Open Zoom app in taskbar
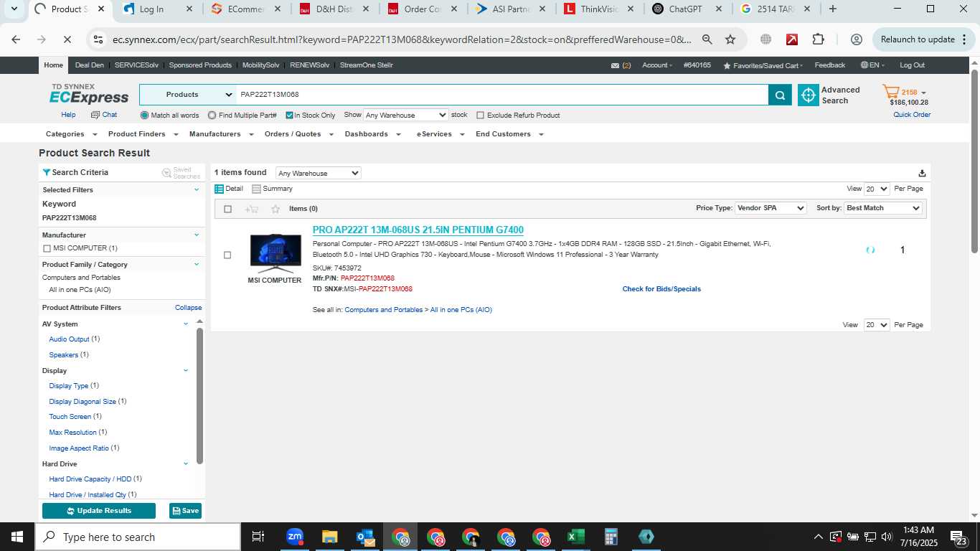This screenshot has height=551, width=980. (295, 537)
